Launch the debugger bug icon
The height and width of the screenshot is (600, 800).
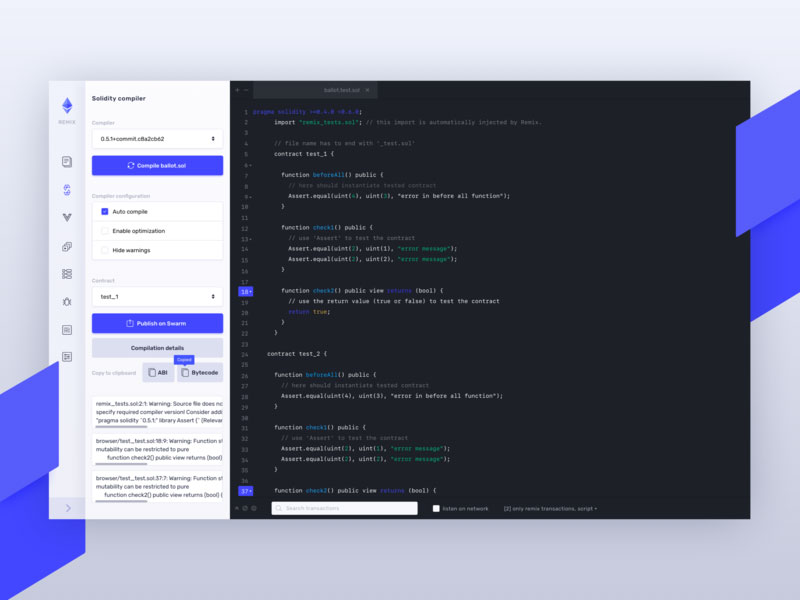67,300
